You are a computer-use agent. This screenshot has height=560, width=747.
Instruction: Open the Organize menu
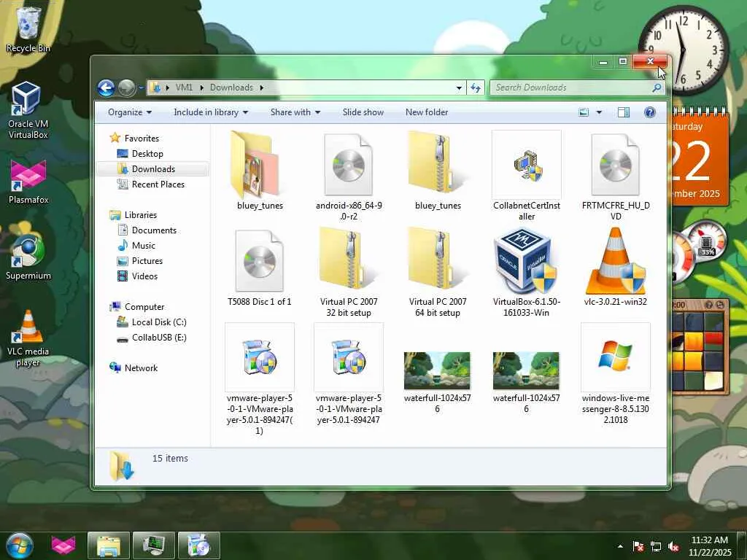pos(130,112)
